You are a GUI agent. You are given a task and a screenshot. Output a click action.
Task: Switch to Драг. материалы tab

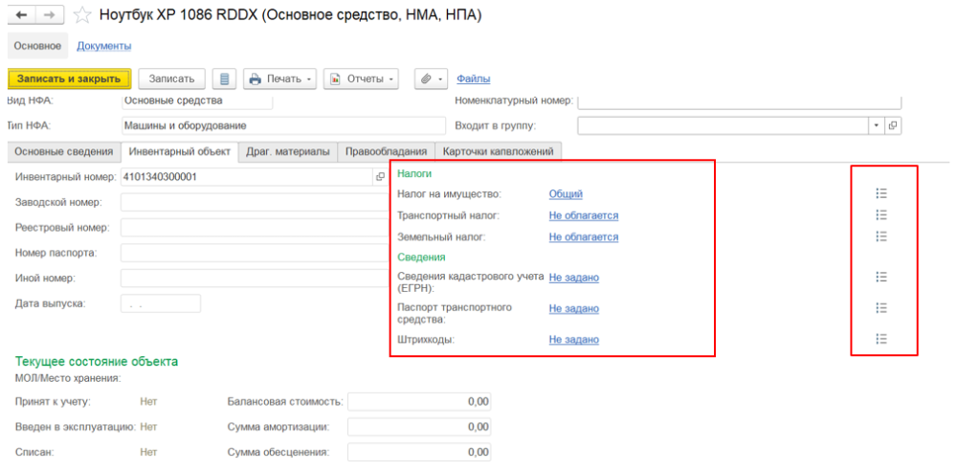point(288,151)
